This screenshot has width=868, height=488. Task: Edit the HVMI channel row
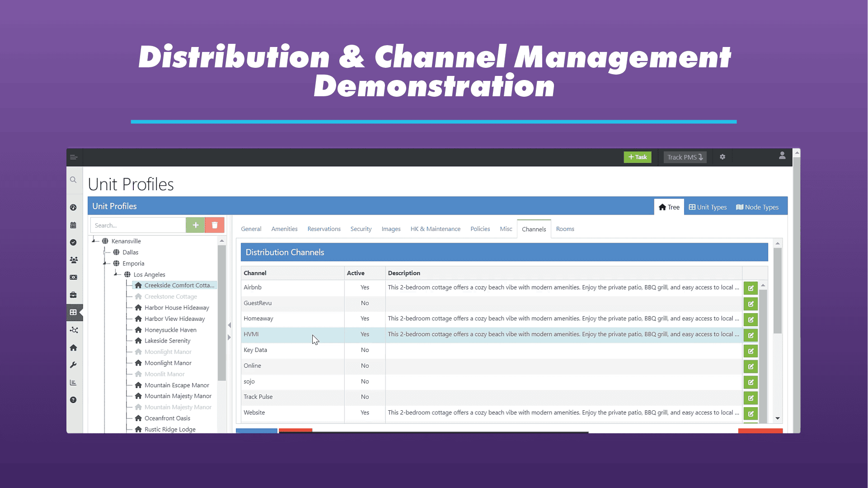[x=751, y=336]
